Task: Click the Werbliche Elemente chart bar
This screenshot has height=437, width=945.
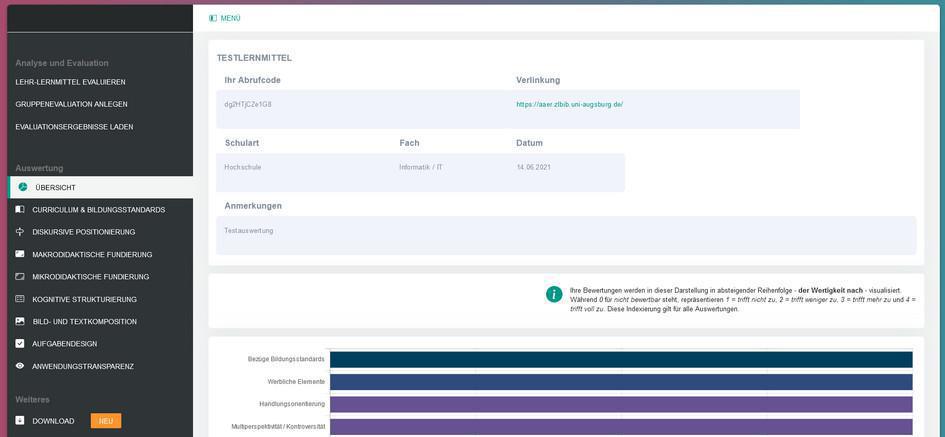Action: point(620,382)
